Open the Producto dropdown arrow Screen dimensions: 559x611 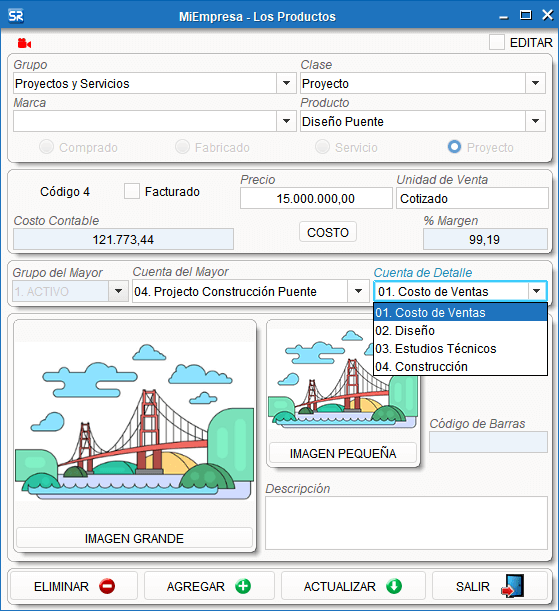[536, 121]
